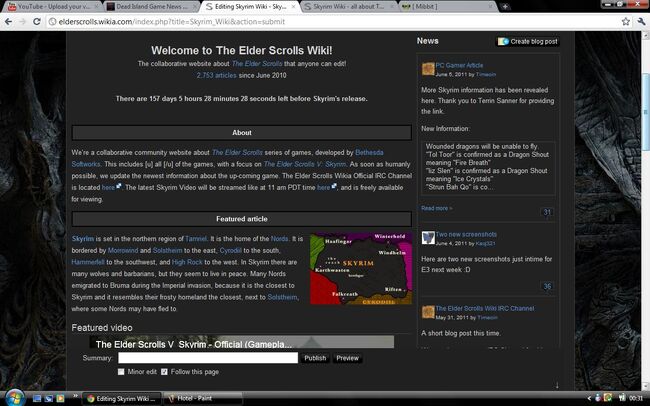Show hidden system tray icons arrow
The height and width of the screenshot is (406, 650).
589,399
